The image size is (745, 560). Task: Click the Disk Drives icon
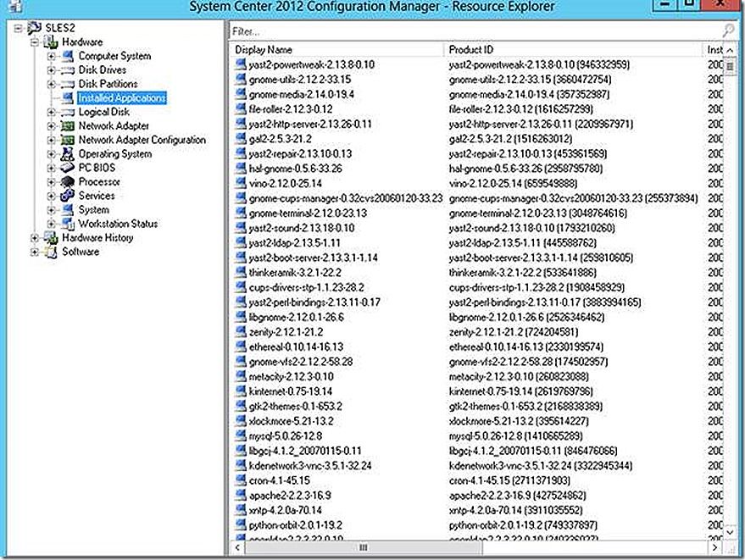coord(68,70)
